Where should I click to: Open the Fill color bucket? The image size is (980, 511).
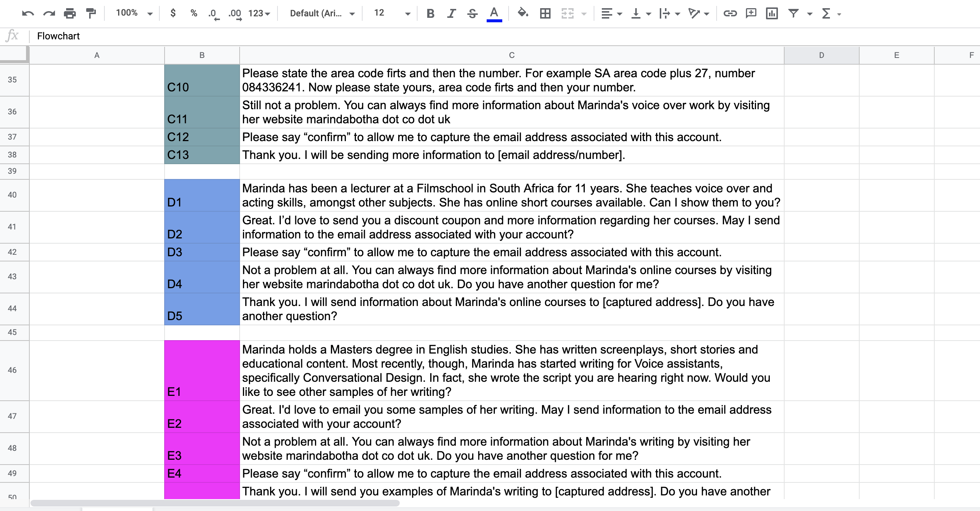[x=523, y=13]
